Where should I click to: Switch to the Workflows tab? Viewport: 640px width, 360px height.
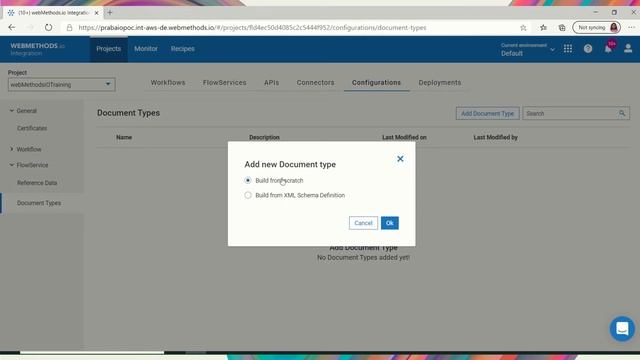168,82
